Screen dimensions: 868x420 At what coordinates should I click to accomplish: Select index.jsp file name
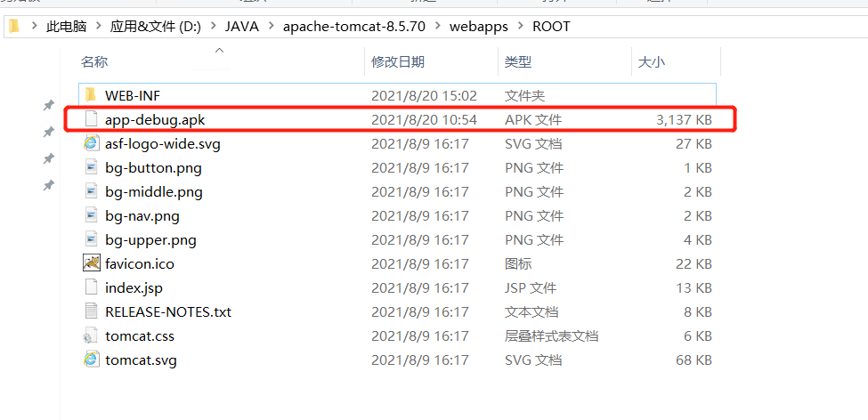134,287
